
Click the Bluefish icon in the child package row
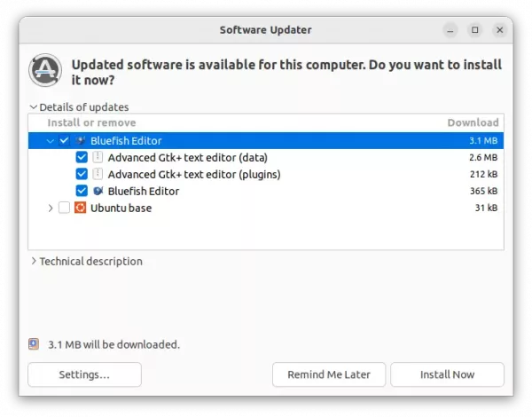(98, 191)
